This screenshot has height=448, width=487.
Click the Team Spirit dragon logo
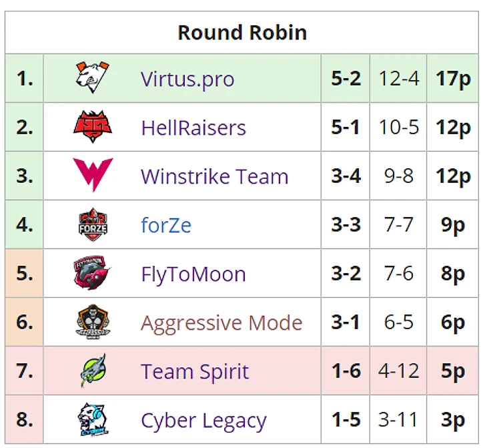pos(93,371)
